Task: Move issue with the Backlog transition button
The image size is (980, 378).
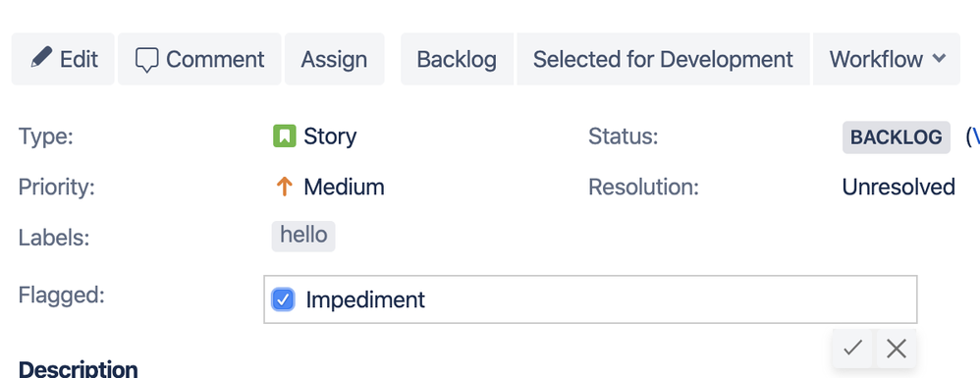Action: click(x=457, y=59)
